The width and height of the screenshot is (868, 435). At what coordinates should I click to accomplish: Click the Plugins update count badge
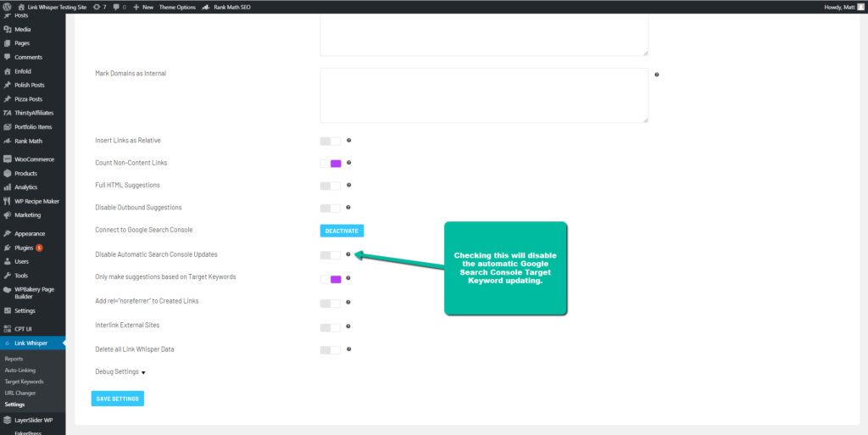(39, 248)
